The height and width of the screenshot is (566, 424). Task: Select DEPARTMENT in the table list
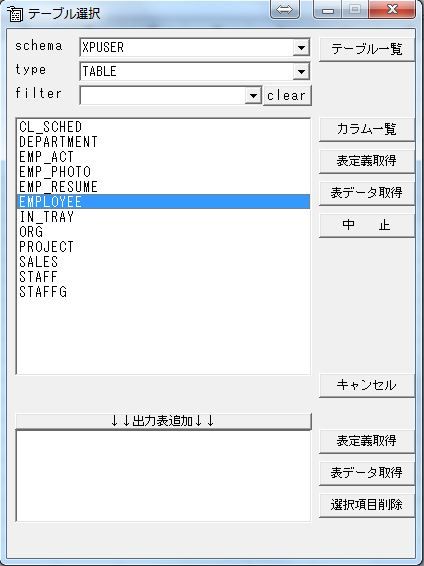163,142
